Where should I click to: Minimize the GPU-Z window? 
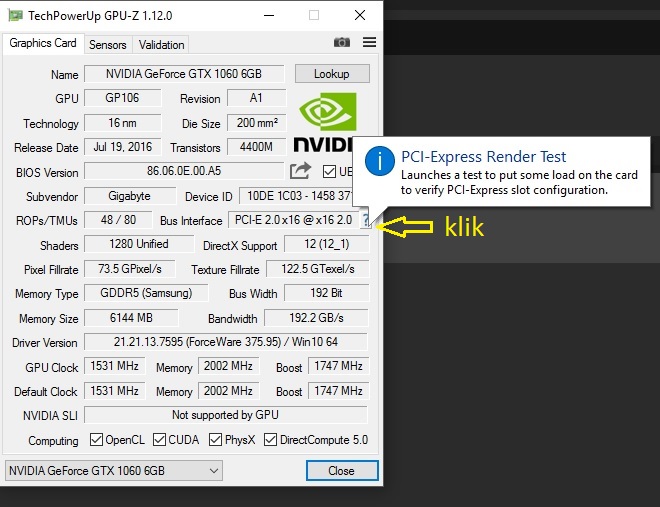click(x=269, y=16)
